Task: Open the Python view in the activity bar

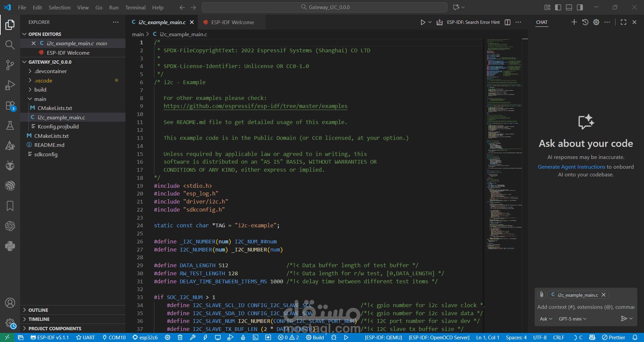Action: coord(10,246)
